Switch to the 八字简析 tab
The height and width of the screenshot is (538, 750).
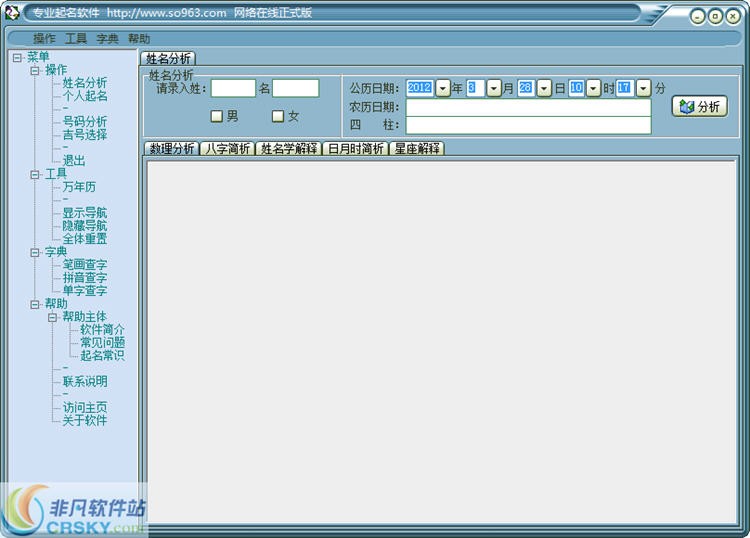click(x=228, y=148)
